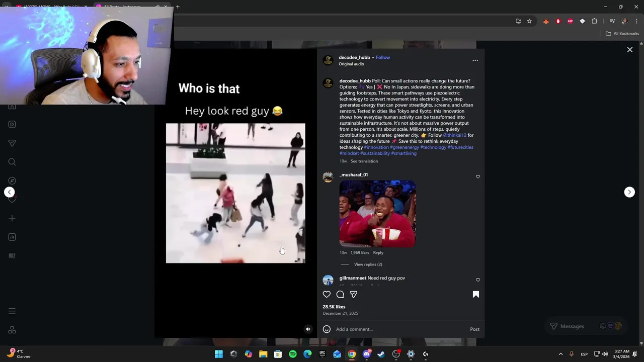This screenshot has height=362, width=644.
Task: Like _musharaf_01's comment with its heart
Action: (x=478, y=176)
